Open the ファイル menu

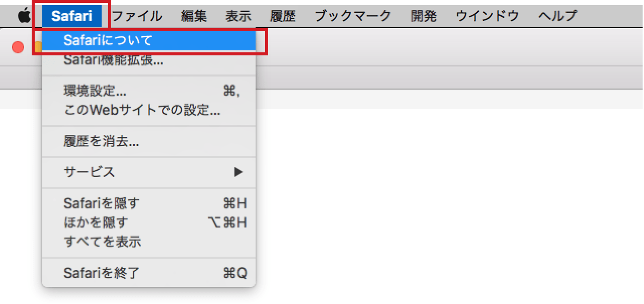137,16
